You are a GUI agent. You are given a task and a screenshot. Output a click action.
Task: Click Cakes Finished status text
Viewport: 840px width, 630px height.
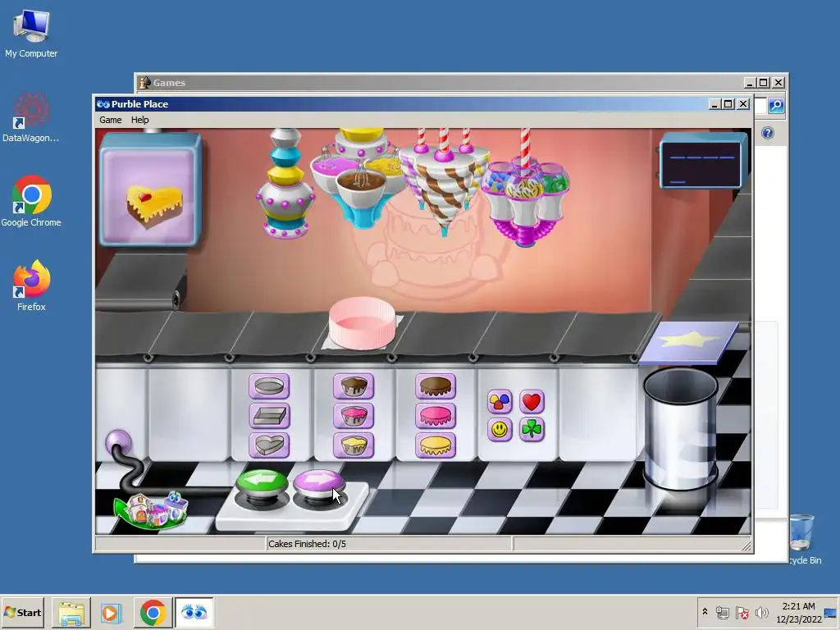(307, 544)
